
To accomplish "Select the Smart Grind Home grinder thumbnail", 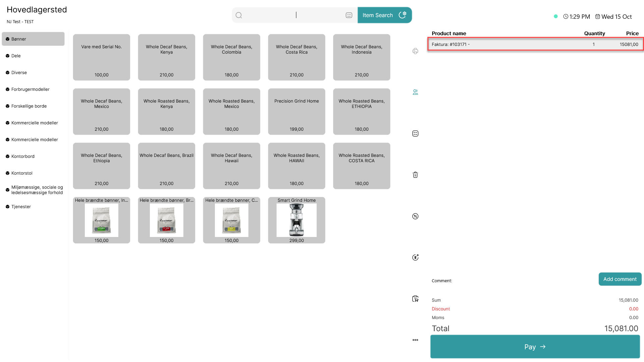I will 297,220.
